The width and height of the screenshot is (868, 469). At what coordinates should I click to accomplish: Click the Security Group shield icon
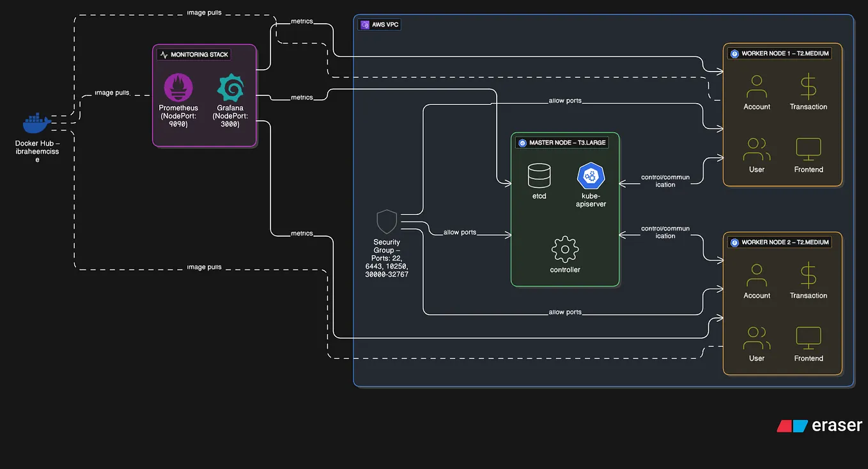pyautogui.click(x=386, y=221)
